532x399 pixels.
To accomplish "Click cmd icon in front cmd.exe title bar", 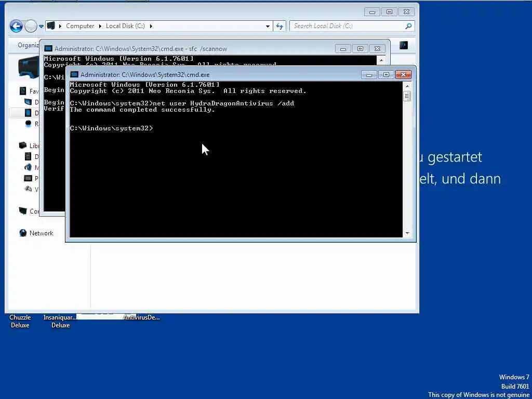I will 74,75.
